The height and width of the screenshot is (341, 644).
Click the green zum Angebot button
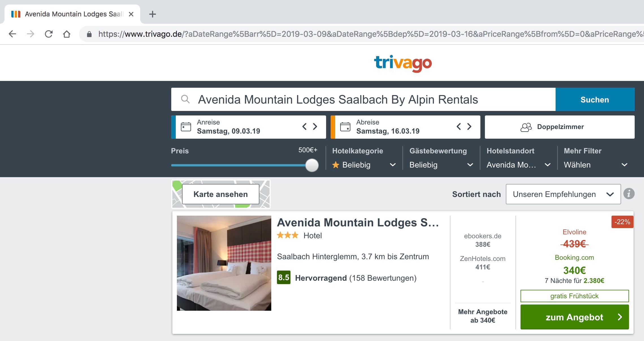[574, 317]
